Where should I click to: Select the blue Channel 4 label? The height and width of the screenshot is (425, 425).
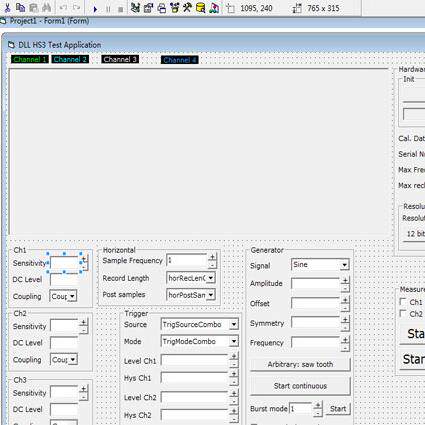pyautogui.click(x=180, y=60)
